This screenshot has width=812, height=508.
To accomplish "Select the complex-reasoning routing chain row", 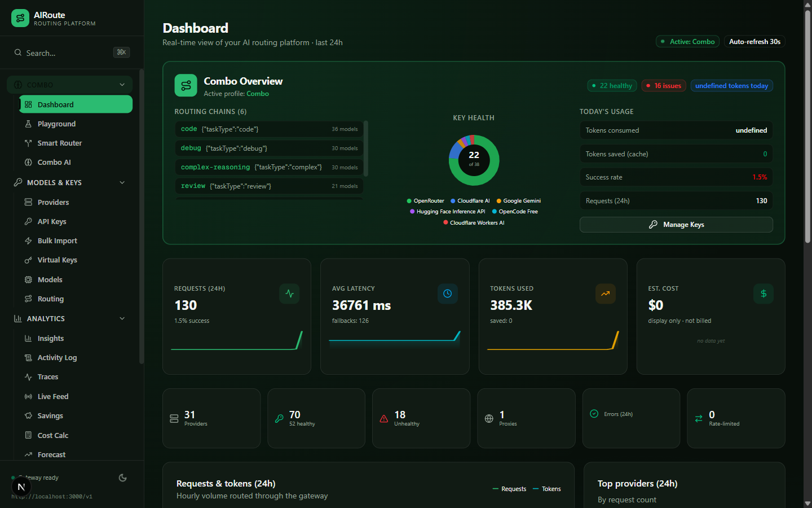I will (269, 168).
